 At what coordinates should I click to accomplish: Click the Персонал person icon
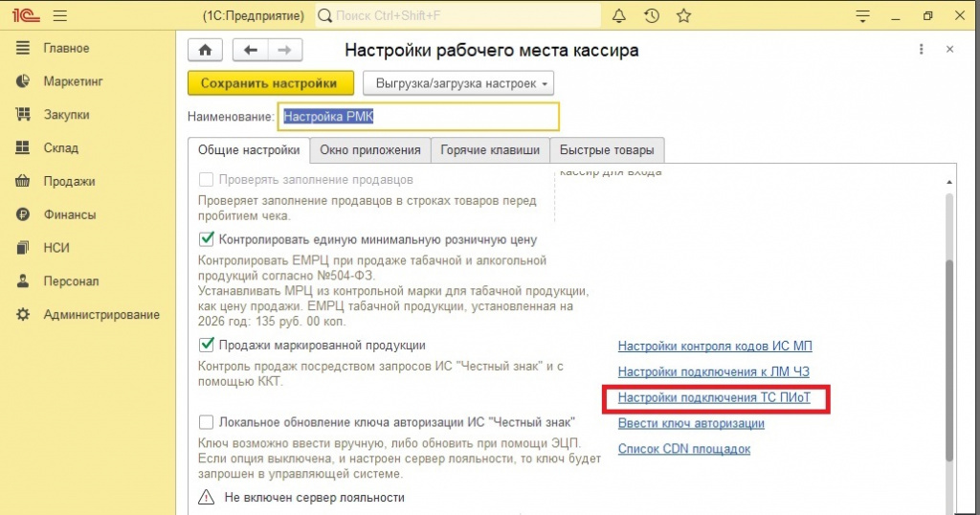click(x=23, y=281)
